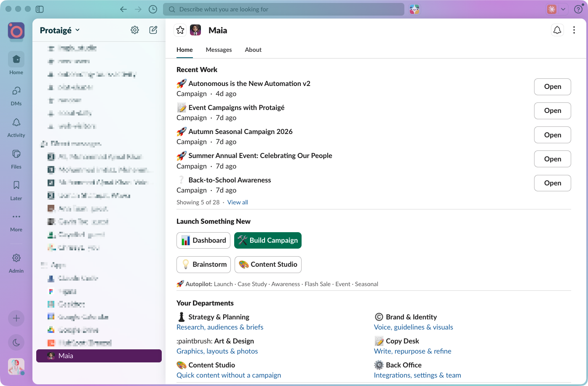The width and height of the screenshot is (588, 386).
Task: Go to Home in the left rail
Action: point(16,64)
